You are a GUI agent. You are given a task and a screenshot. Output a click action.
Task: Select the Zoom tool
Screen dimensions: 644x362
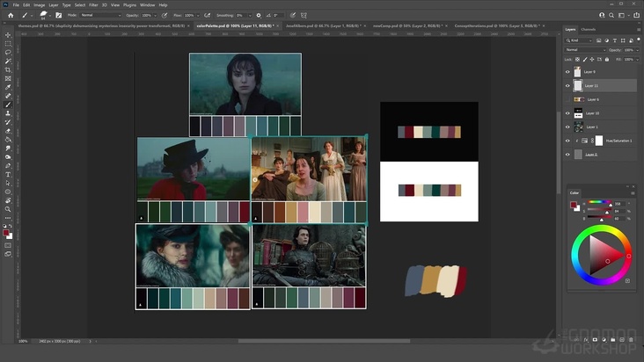tap(8, 209)
